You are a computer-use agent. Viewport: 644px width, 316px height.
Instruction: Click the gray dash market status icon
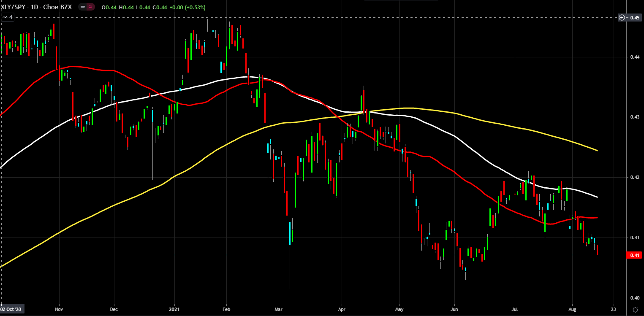pyautogui.click(x=82, y=7)
